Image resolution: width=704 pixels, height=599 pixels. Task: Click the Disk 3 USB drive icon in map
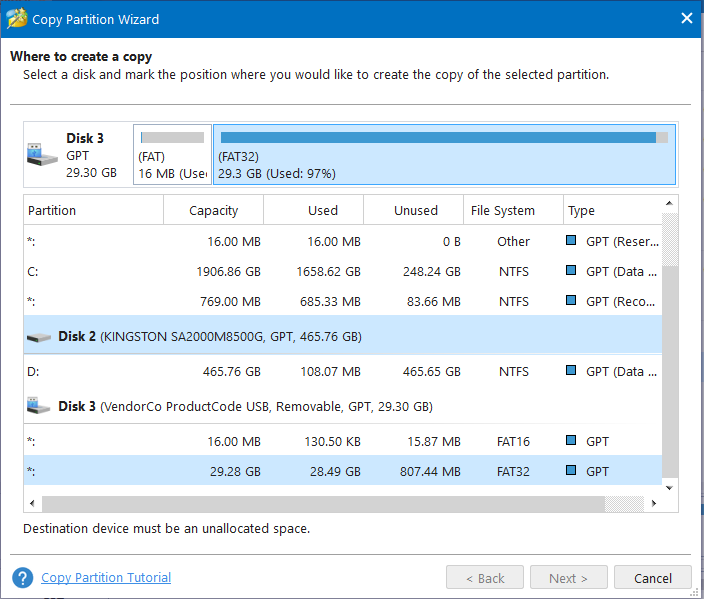tap(41, 154)
